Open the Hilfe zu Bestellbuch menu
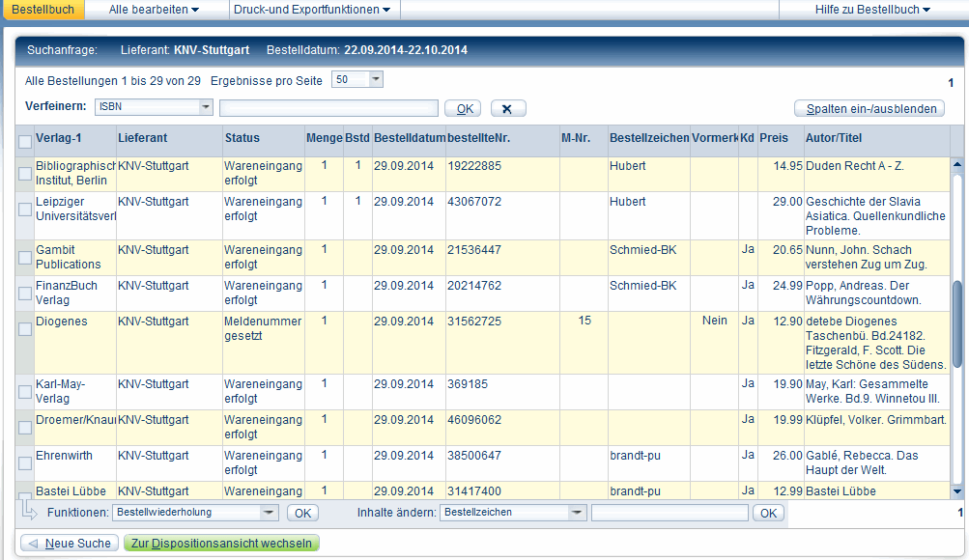The height and width of the screenshot is (560, 969). tap(873, 10)
